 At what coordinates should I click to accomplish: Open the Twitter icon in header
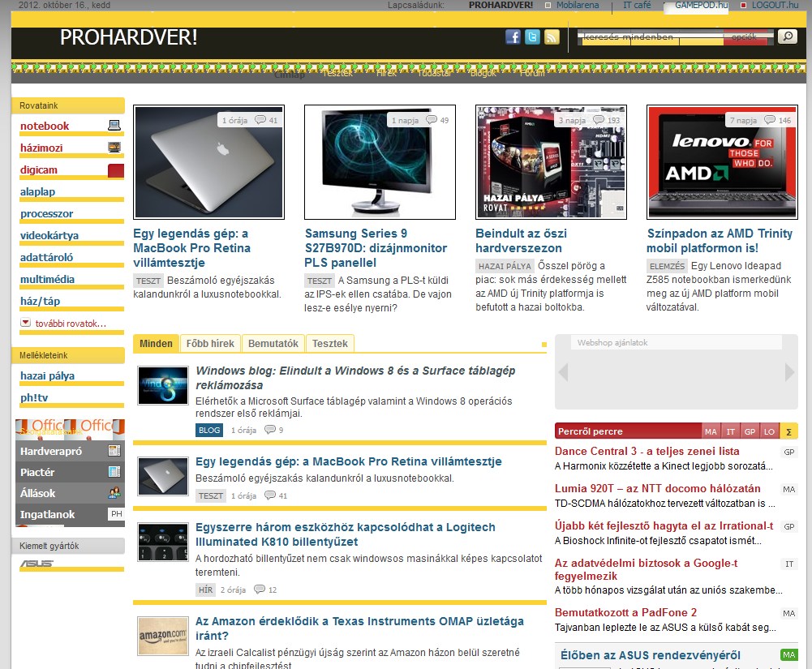coord(532,36)
